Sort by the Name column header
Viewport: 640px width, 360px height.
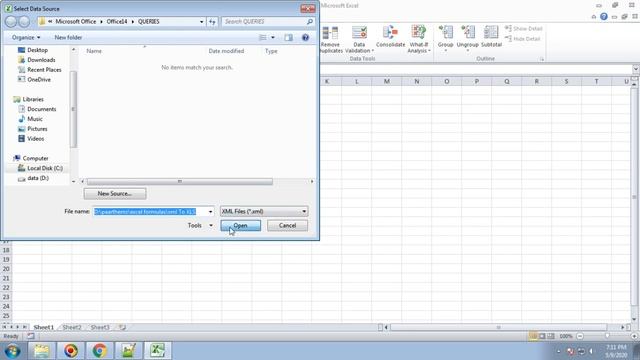click(94, 51)
